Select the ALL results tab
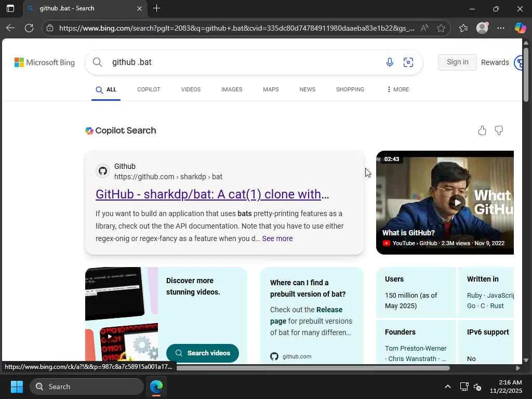The image size is (532, 399). click(106, 89)
